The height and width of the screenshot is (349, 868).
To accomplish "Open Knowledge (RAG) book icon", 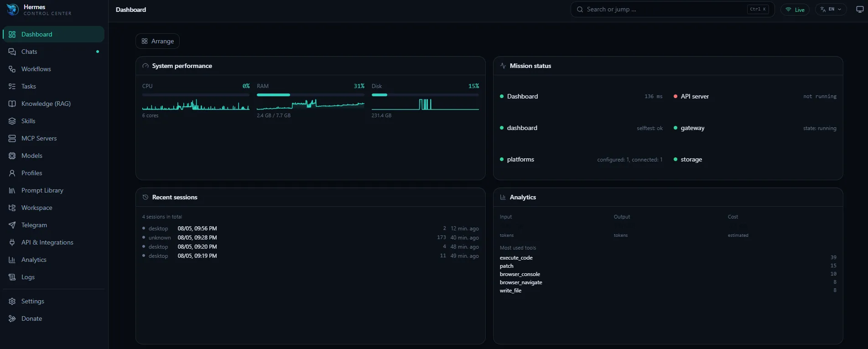I will (12, 104).
